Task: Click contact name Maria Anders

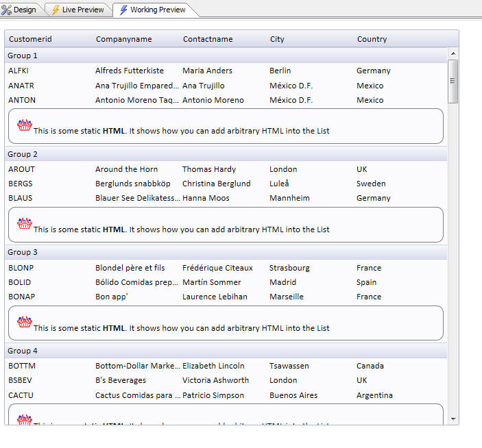Action: (208, 71)
